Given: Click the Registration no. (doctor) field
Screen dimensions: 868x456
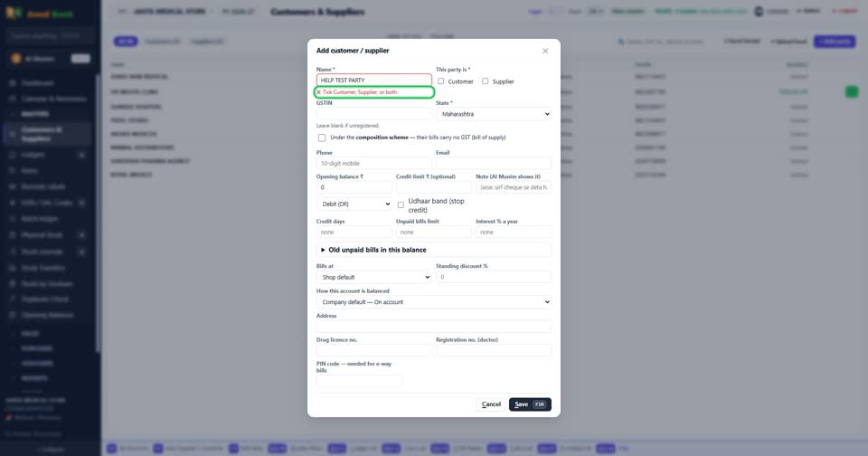Looking at the screenshot, I should click(494, 350).
